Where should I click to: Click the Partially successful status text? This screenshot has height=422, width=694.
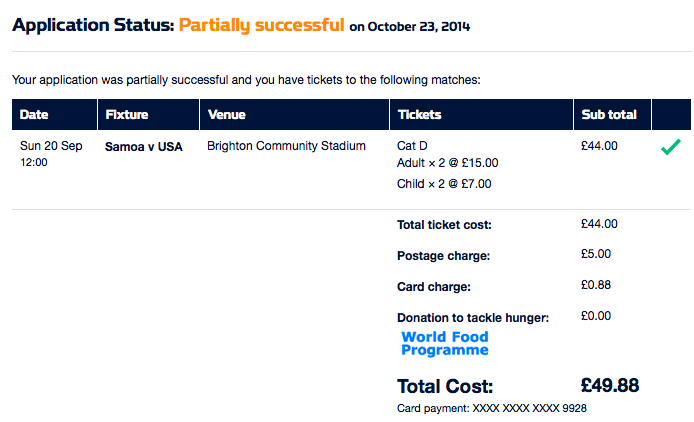tap(262, 25)
